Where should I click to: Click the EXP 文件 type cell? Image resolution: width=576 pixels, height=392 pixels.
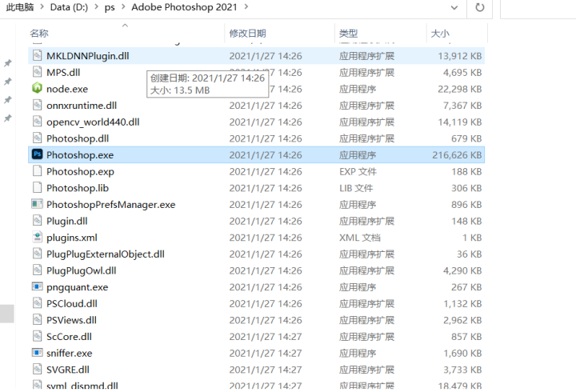tap(358, 171)
